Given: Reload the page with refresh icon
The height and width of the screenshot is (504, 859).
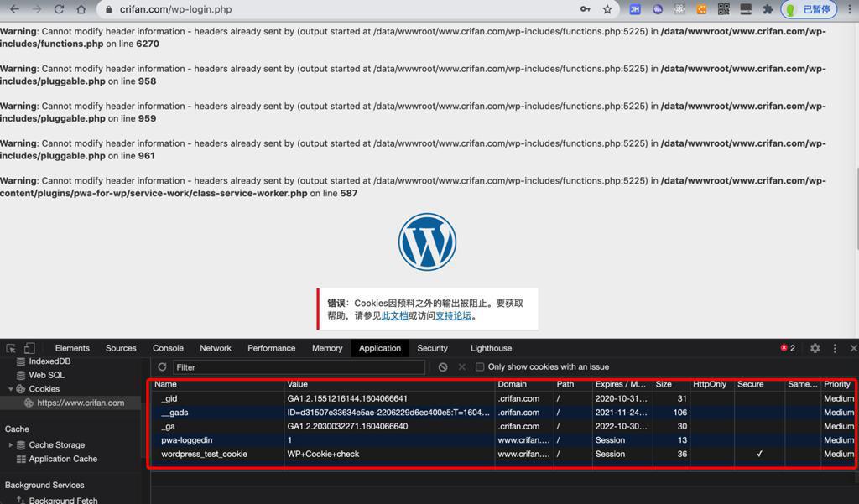Looking at the screenshot, I should 60,9.
